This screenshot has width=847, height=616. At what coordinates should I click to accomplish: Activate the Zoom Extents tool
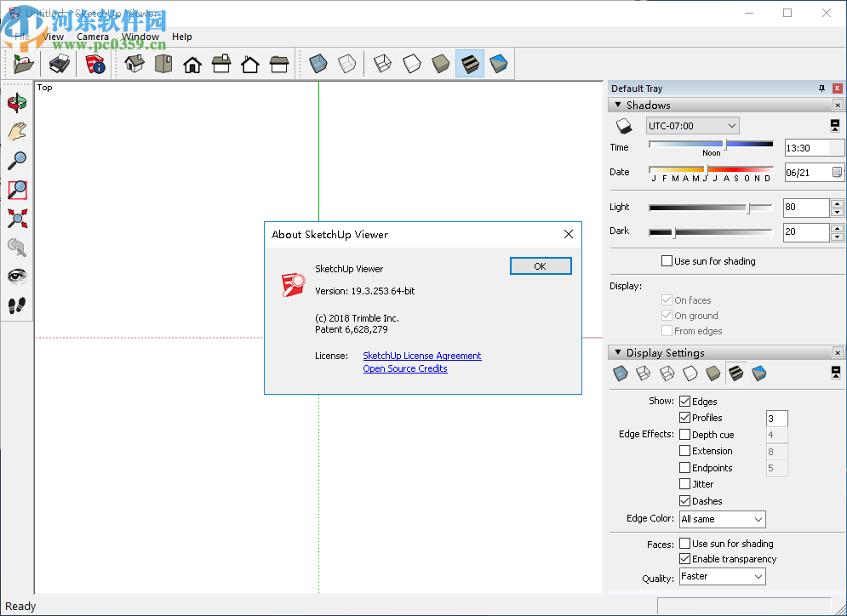[x=17, y=219]
